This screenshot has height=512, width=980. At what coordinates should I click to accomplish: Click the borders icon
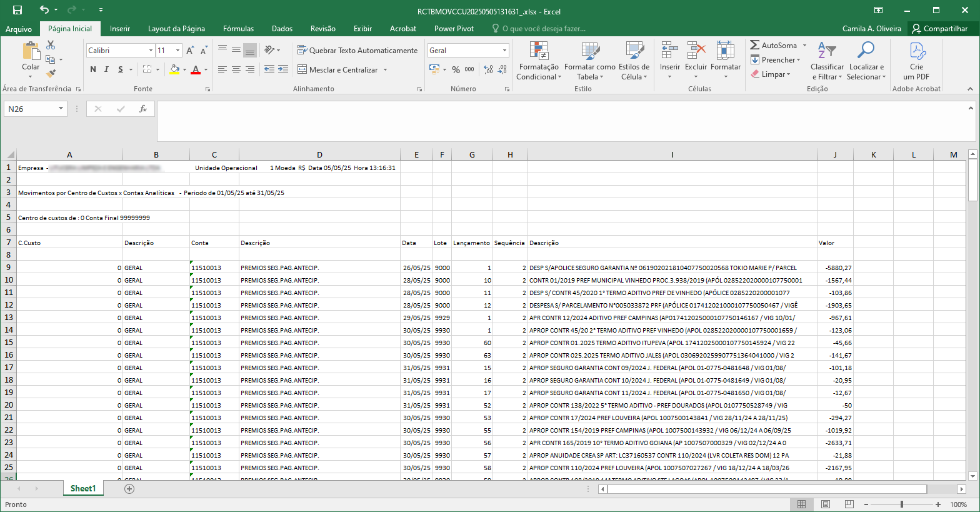tap(147, 69)
